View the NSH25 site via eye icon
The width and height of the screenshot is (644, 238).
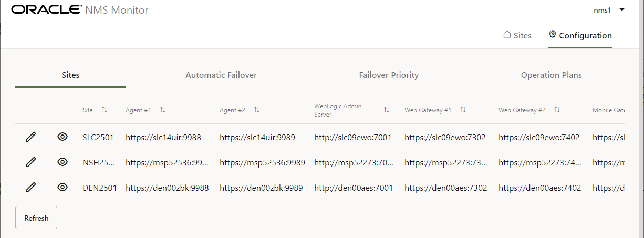pos(63,162)
